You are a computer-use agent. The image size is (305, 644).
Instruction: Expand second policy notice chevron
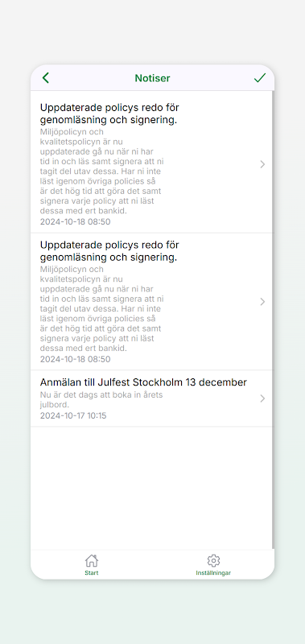point(262,302)
